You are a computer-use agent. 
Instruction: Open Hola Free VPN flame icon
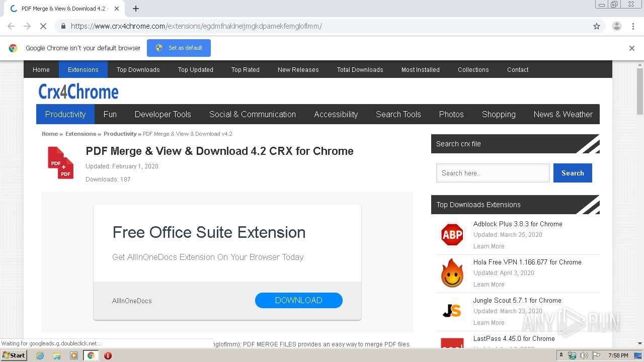click(452, 273)
